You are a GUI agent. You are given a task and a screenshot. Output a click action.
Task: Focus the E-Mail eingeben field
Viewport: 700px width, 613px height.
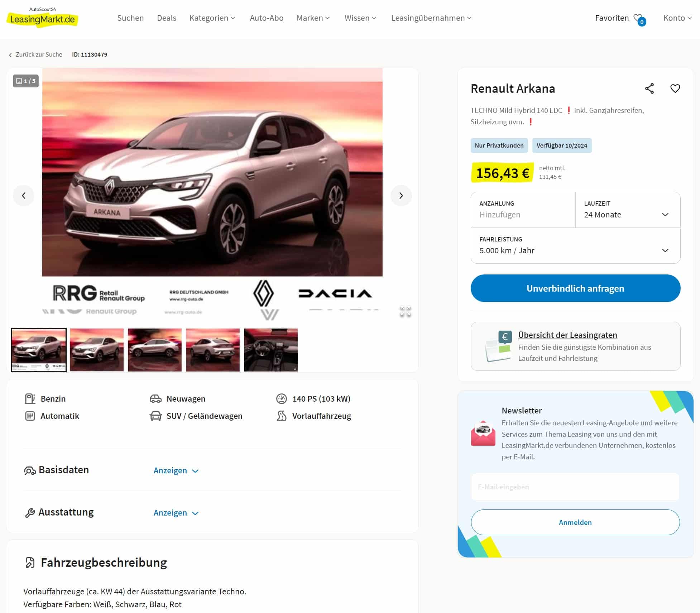(575, 487)
